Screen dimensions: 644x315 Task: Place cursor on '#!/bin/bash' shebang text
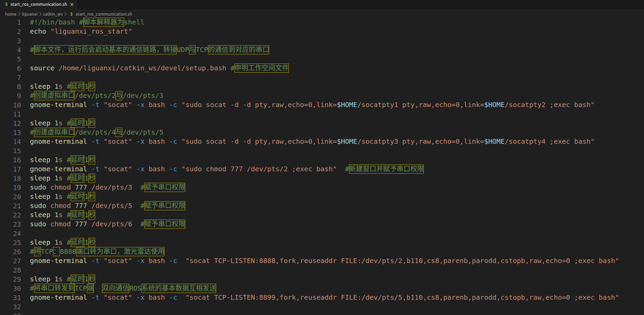[x=52, y=22]
